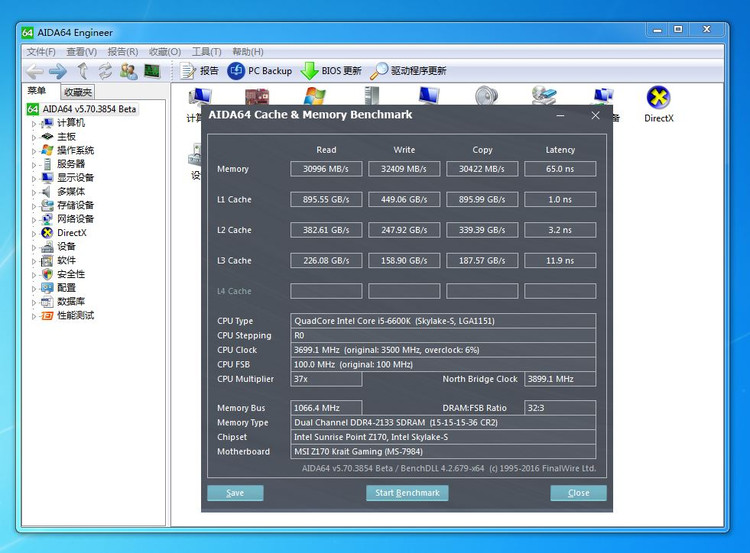Click the Memory Read result field

pyautogui.click(x=326, y=169)
